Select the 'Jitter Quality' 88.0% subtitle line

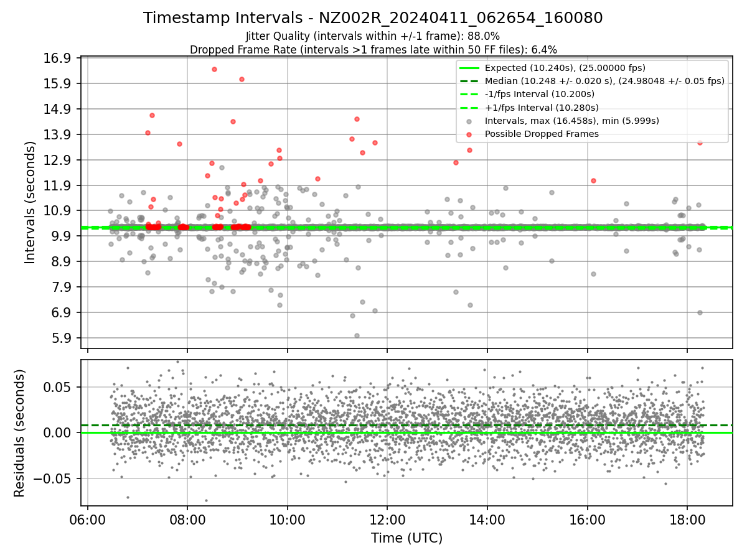(x=373, y=36)
